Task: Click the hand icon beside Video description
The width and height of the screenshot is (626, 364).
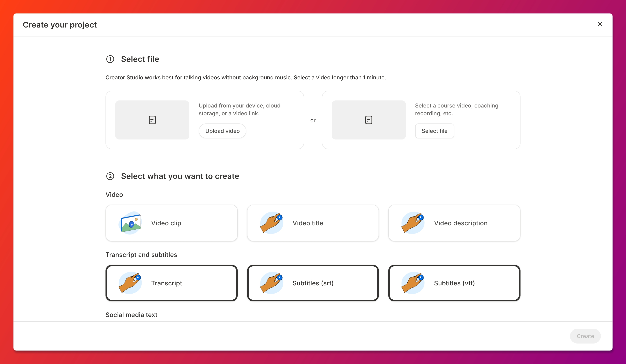Action: pos(413,223)
